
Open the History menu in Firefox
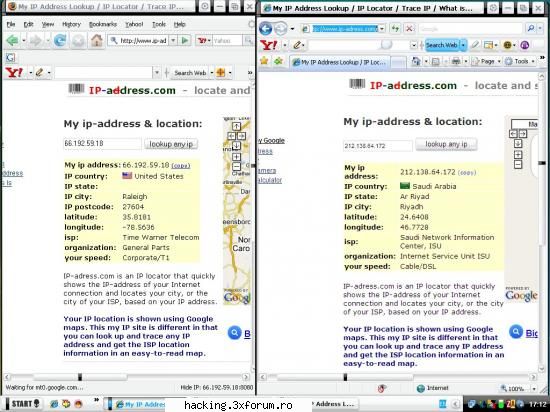71,24
